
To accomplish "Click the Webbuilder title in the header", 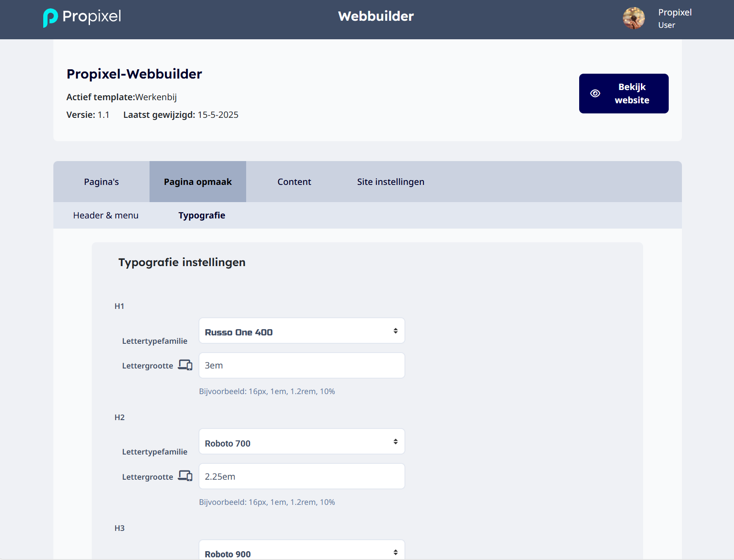I will coord(376,16).
